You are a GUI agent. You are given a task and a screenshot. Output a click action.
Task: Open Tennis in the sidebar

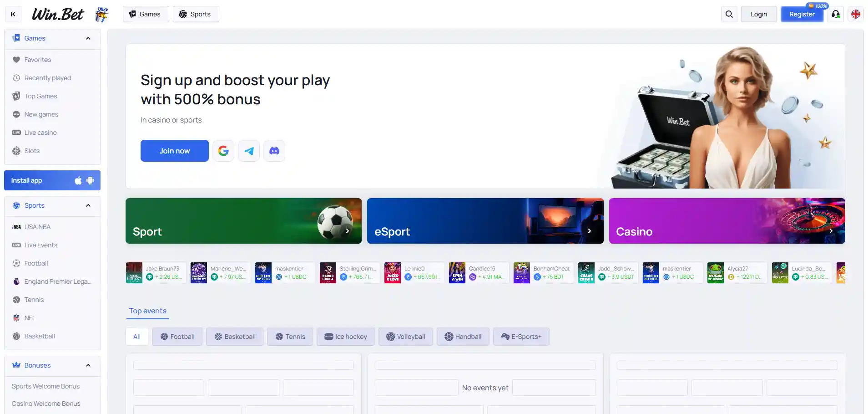point(52,300)
